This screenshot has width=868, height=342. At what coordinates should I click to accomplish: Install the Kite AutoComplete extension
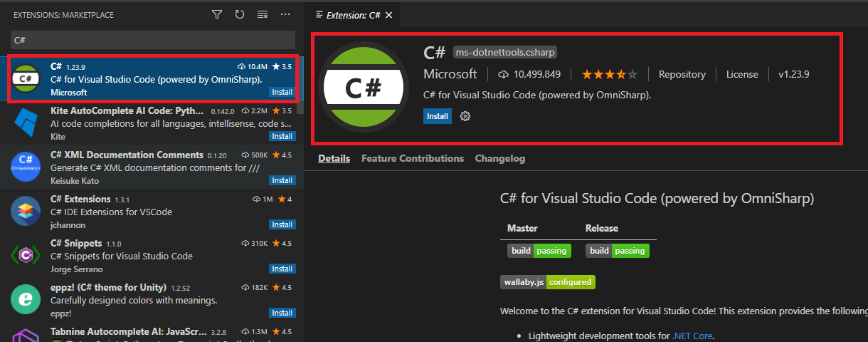coord(282,136)
